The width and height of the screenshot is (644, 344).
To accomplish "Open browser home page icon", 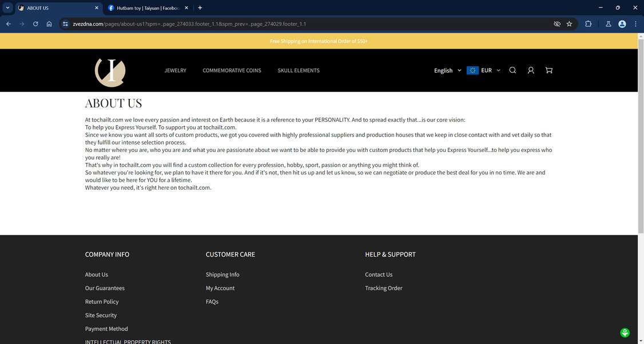I will tap(49, 24).
